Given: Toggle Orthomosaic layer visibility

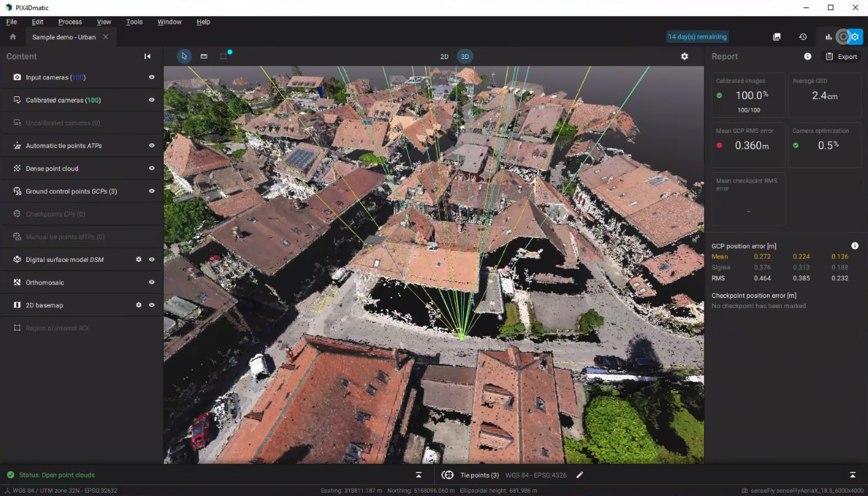Looking at the screenshot, I should click(x=152, y=282).
